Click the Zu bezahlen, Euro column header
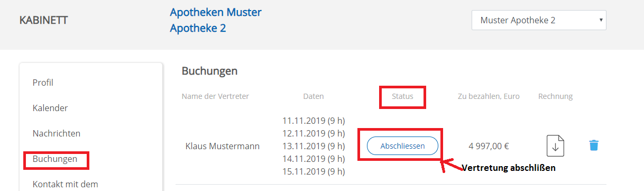 click(489, 96)
